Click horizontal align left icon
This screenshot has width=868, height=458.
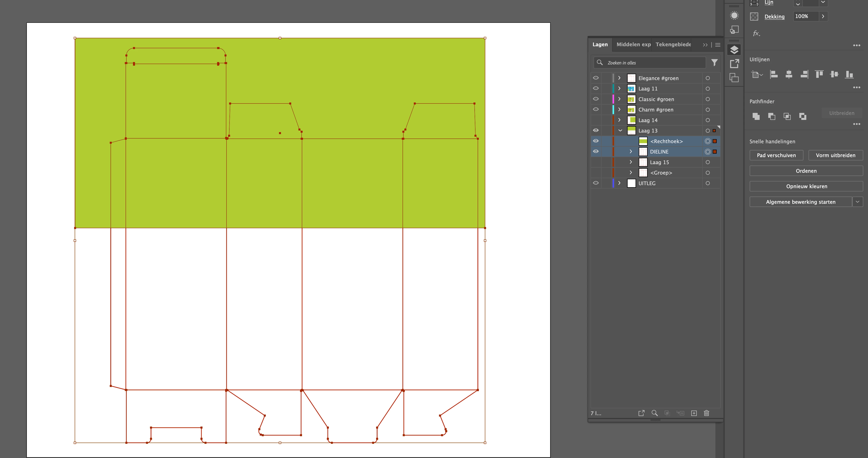pos(774,74)
